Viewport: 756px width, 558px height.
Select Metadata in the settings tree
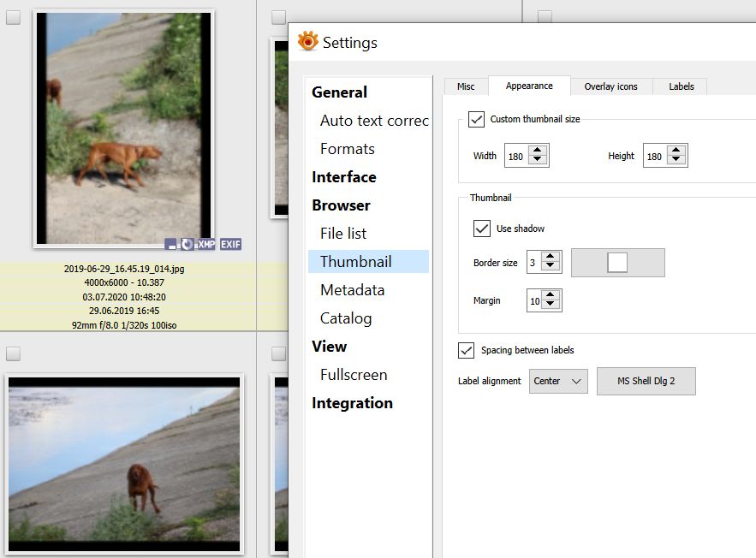352,290
